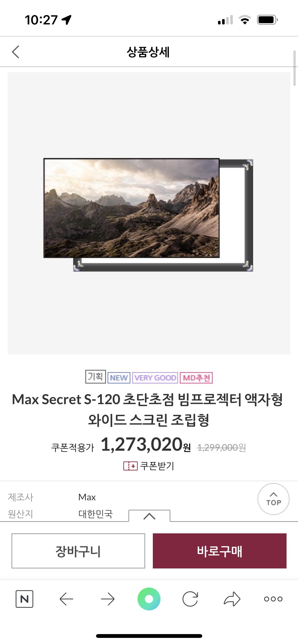298x644 pixels.
Task: Select the NEW badge
Action: pos(119,378)
